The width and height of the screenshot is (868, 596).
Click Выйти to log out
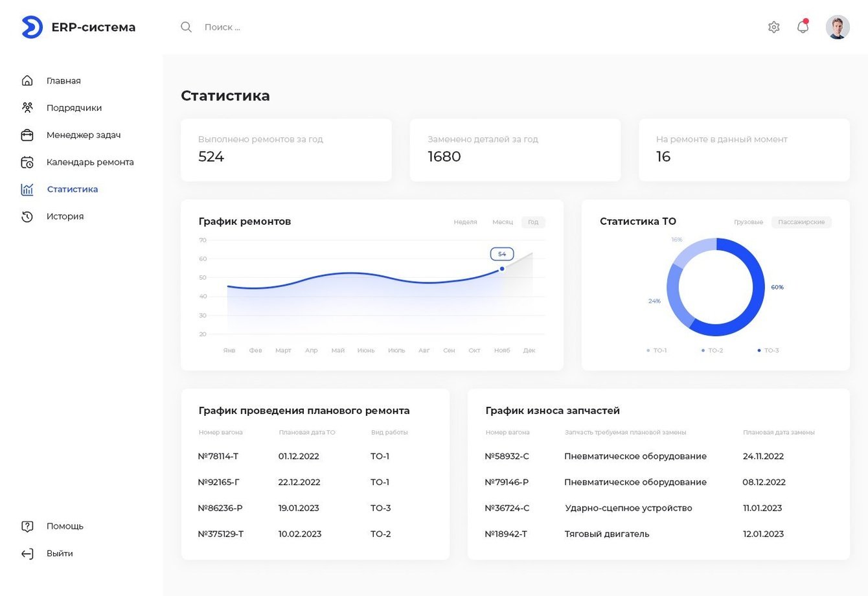(x=59, y=553)
